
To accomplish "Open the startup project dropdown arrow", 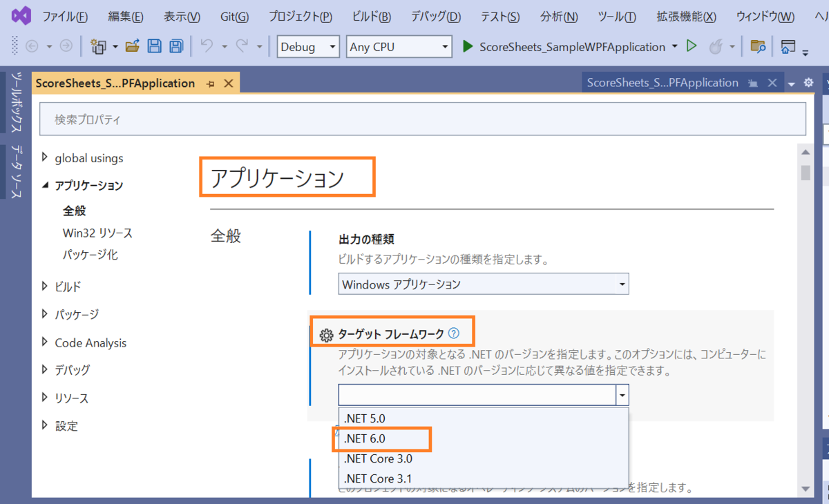I will [674, 46].
